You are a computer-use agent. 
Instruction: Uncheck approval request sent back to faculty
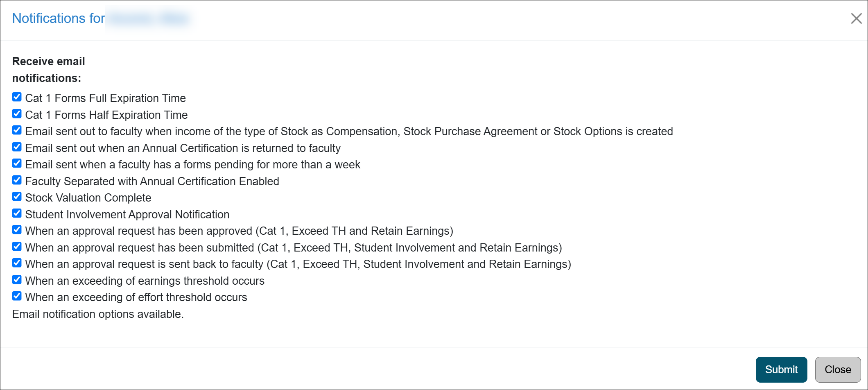tap(17, 263)
